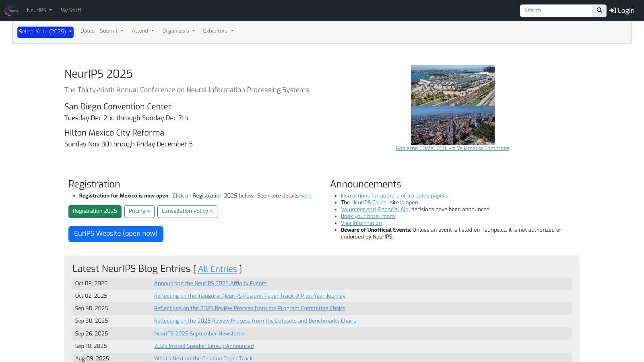Click the convention center image thumbnail
Viewport: 644px width, 362px height.
452,84
